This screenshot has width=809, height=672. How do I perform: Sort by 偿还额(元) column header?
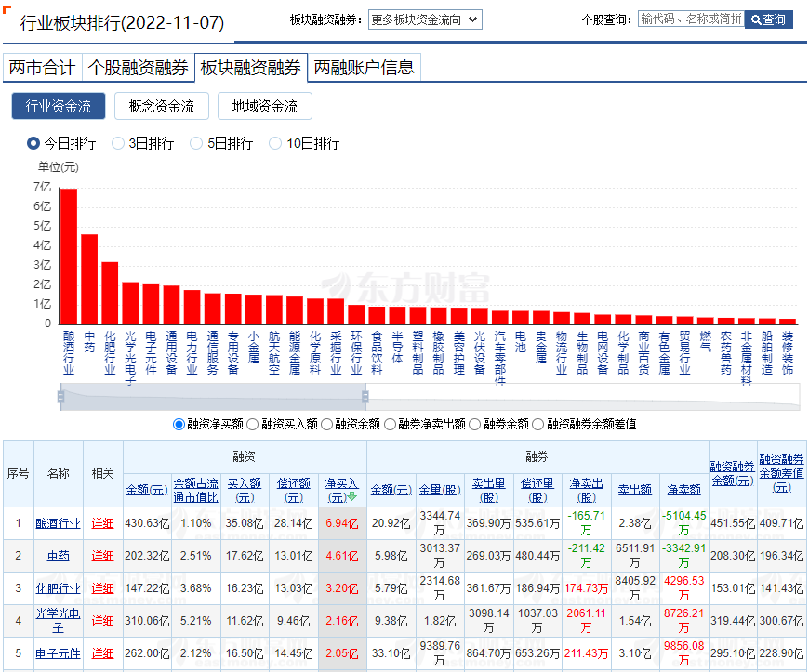pyautogui.click(x=292, y=490)
